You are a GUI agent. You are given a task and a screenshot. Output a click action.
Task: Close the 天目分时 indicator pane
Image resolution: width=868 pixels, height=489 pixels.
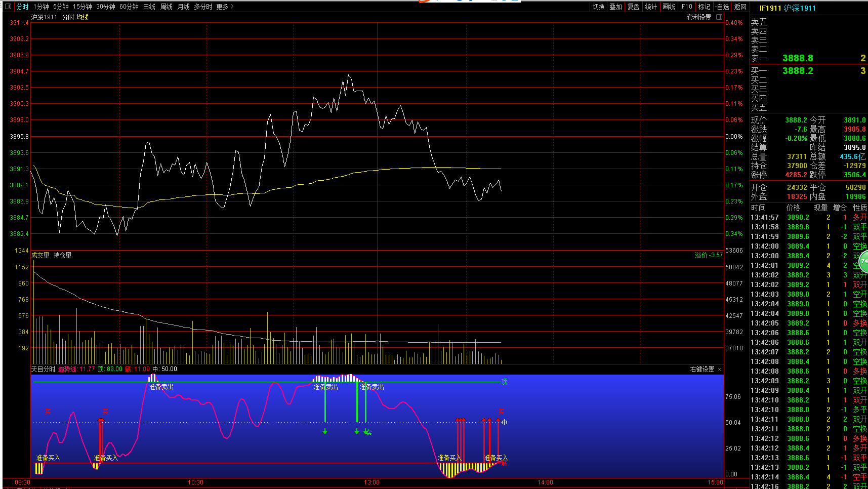pos(720,370)
